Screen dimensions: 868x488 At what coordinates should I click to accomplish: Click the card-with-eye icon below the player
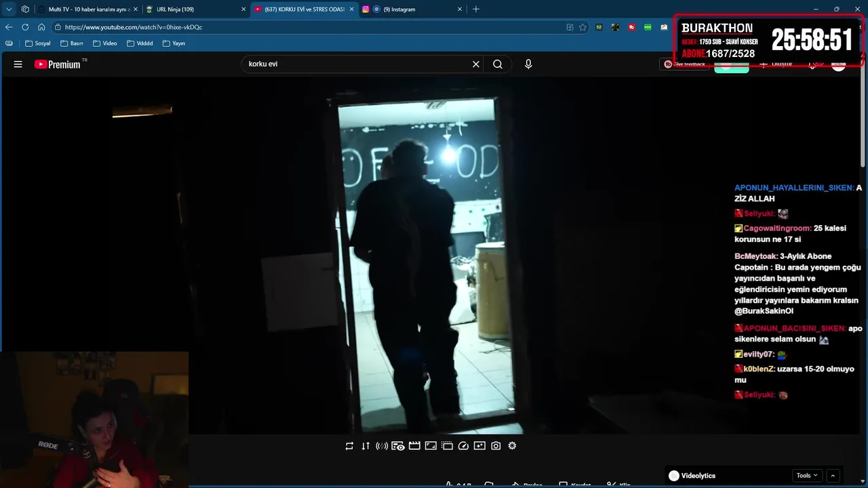tap(398, 446)
